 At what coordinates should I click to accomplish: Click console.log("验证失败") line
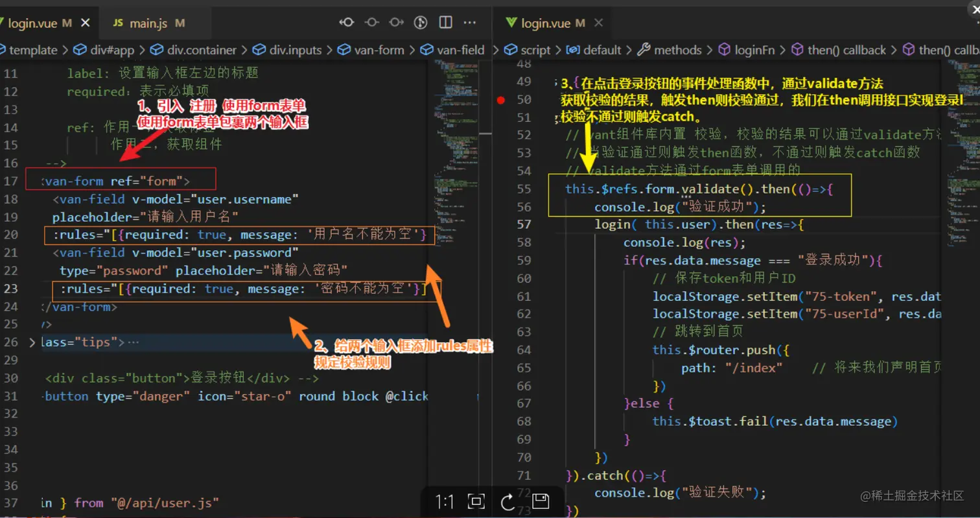pos(681,493)
